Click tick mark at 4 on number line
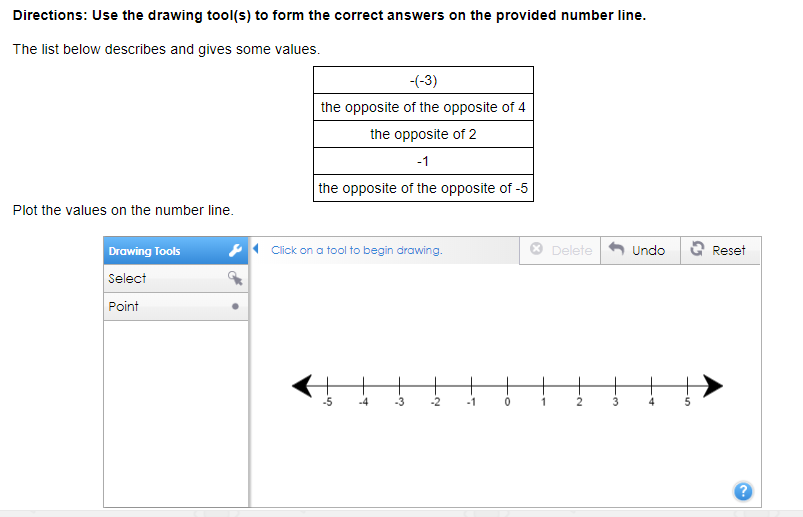The width and height of the screenshot is (803, 517). 651,386
